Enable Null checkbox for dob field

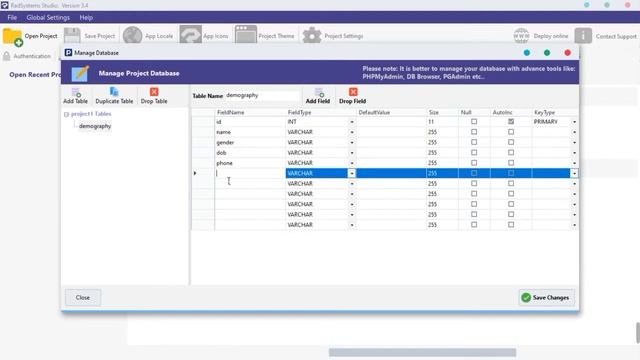coord(474,152)
